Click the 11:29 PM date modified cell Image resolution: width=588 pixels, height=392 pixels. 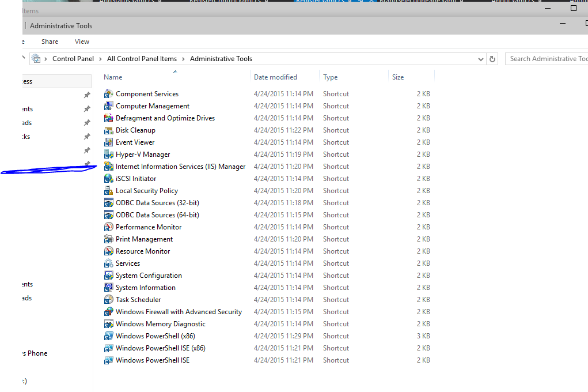[283, 336]
